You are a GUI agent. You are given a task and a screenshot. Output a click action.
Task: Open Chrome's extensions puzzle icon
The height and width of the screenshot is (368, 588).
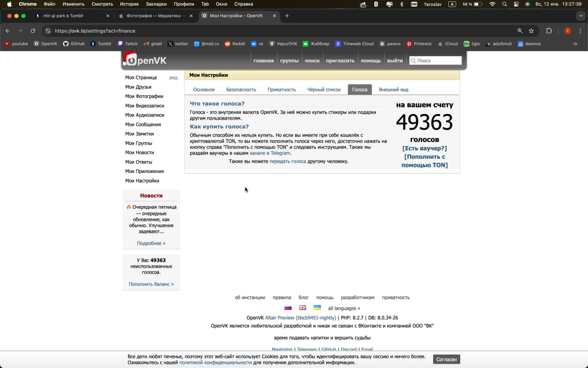(x=549, y=31)
